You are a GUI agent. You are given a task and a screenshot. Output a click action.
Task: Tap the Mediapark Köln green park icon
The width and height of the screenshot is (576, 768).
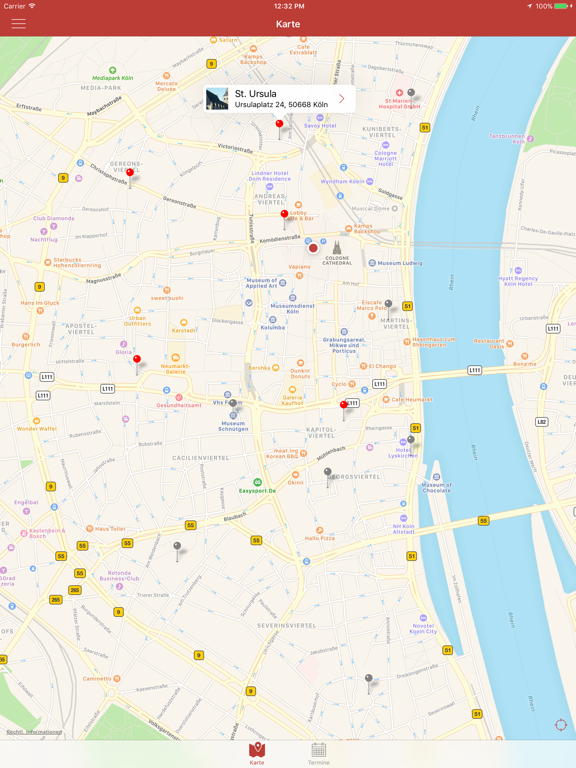(113, 71)
